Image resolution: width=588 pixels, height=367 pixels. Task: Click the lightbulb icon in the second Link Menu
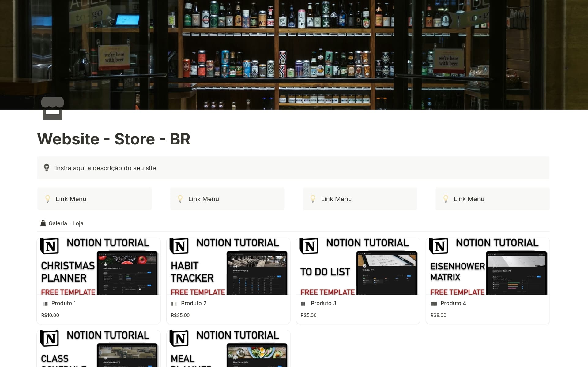[180, 199]
